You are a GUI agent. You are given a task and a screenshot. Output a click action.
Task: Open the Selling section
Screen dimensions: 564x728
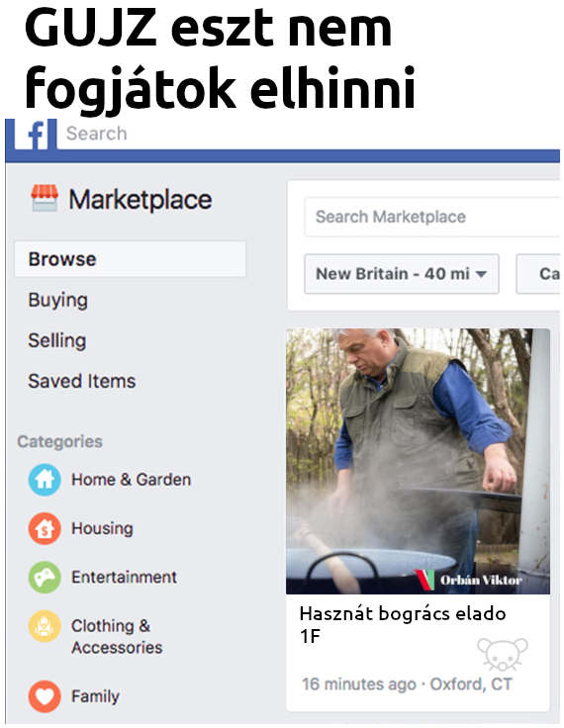point(57,341)
